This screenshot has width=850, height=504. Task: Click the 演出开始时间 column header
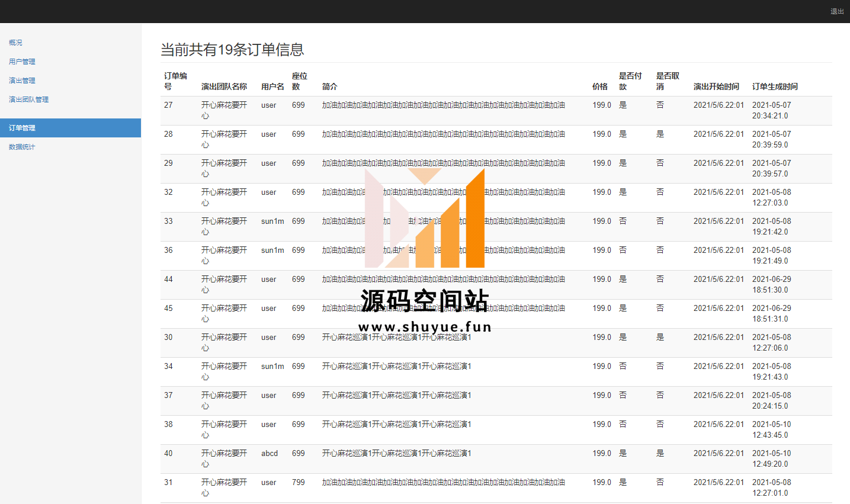(716, 86)
